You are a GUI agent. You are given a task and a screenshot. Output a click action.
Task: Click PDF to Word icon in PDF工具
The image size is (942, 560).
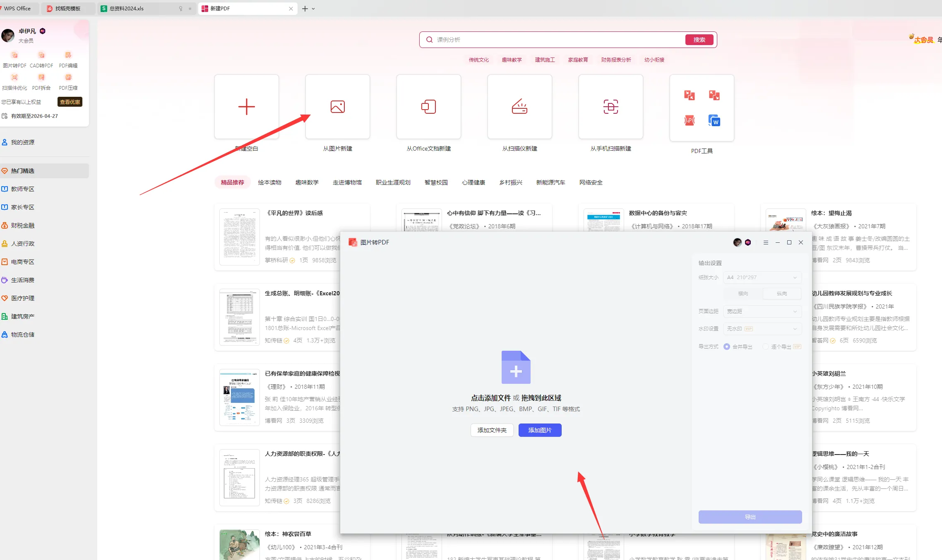714,121
